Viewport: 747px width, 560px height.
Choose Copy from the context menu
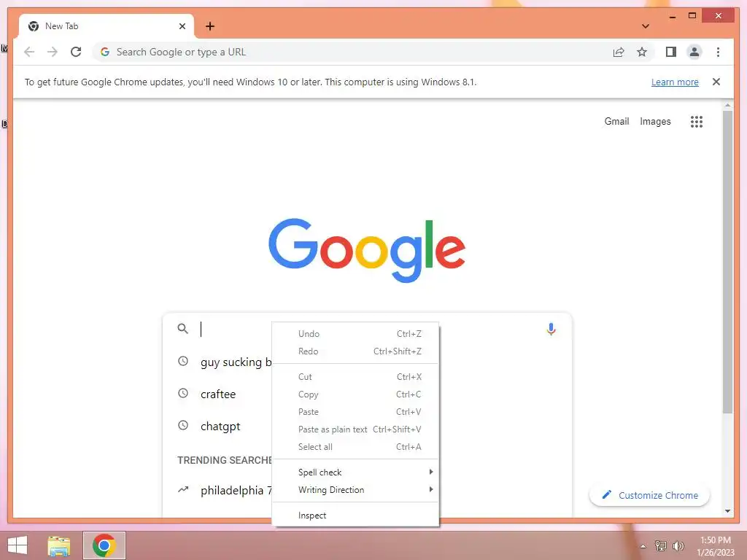[355, 394]
